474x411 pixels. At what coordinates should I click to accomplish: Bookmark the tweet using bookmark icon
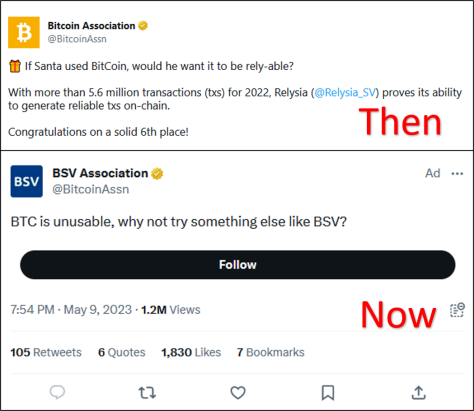point(328,393)
